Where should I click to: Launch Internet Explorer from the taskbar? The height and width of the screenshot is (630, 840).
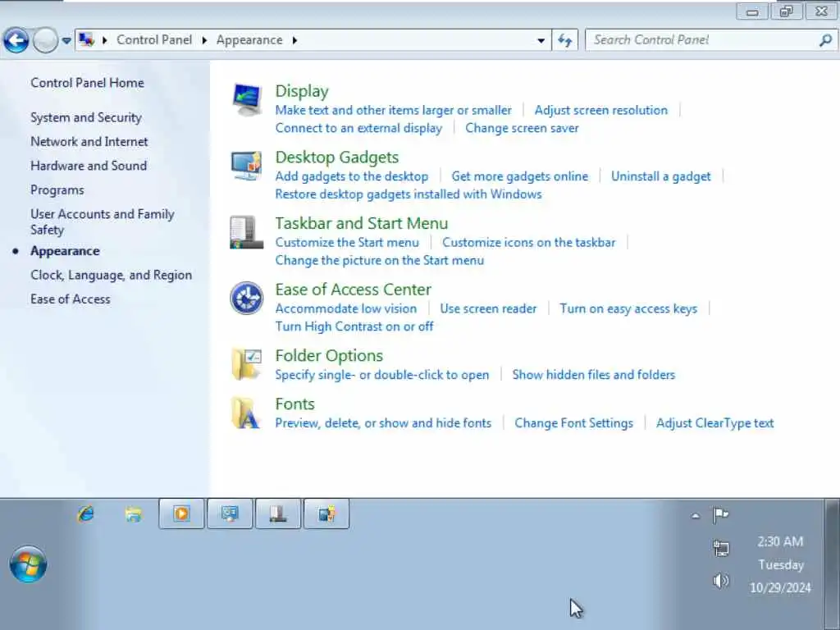pos(85,514)
